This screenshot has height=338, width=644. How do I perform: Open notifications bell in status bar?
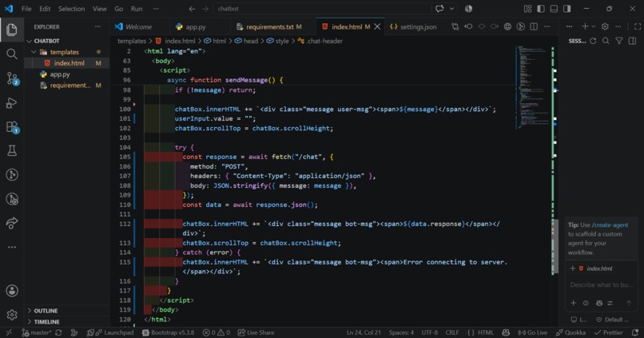pyautogui.click(x=635, y=332)
